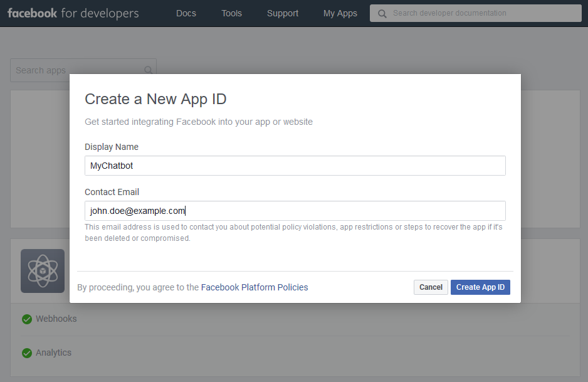The width and height of the screenshot is (588, 382).
Task: Open the My Apps menu
Action: click(340, 14)
